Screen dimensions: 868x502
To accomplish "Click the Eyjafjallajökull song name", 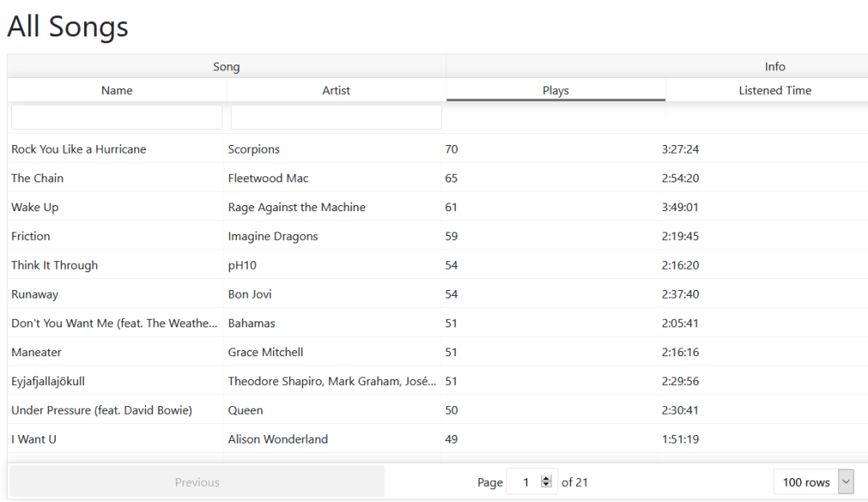I will click(48, 382).
